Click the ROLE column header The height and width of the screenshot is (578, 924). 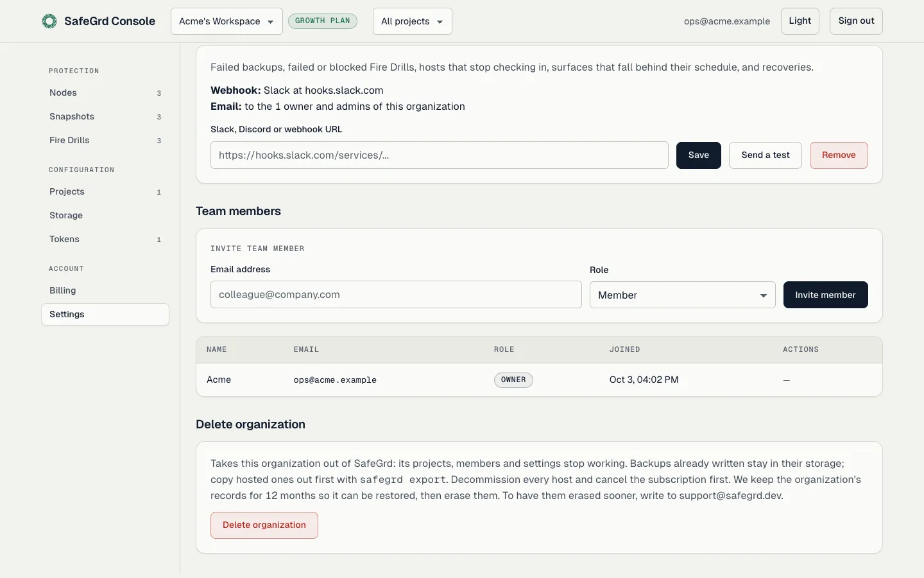[x=504, y=350]
